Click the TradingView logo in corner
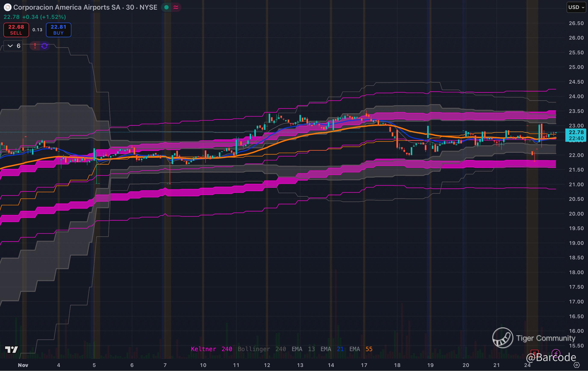 (x=12, y=349)
